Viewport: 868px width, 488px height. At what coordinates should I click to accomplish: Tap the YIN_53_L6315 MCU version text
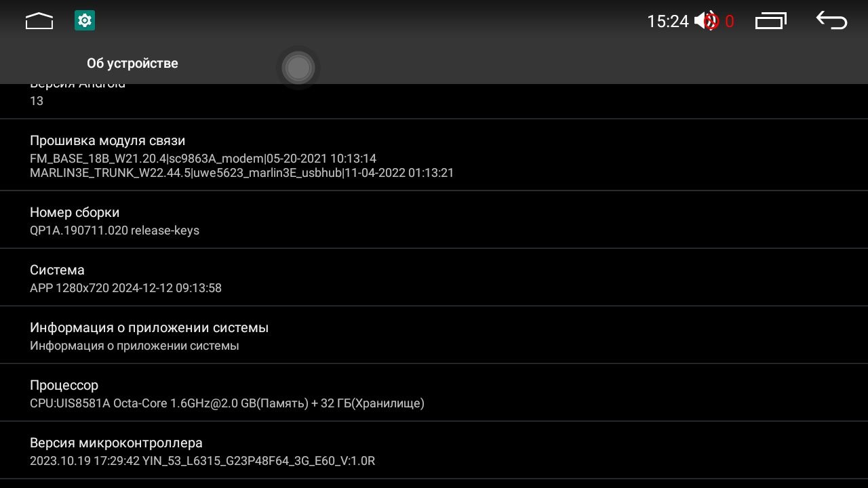pos(202,461)
